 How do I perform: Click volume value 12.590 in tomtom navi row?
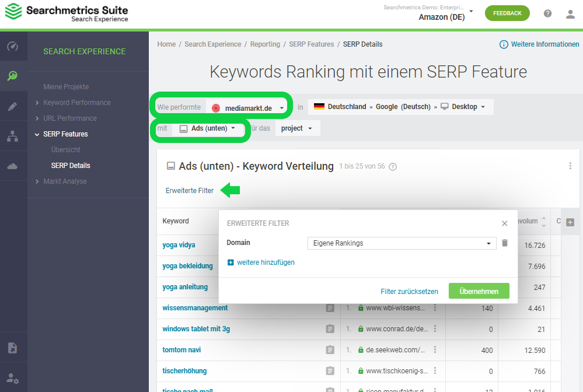pyautogui.click(x=535, y=351)
